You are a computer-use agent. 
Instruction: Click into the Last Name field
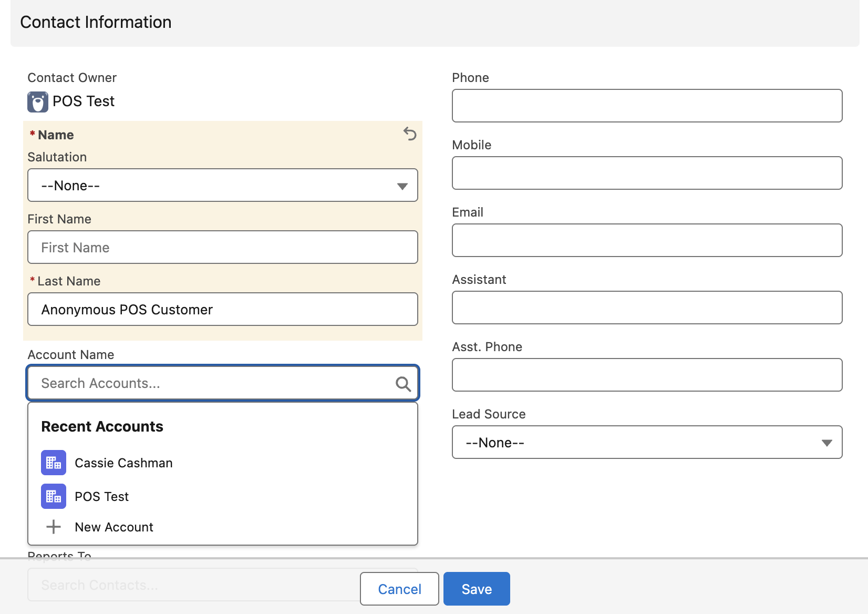coord(223,309)
